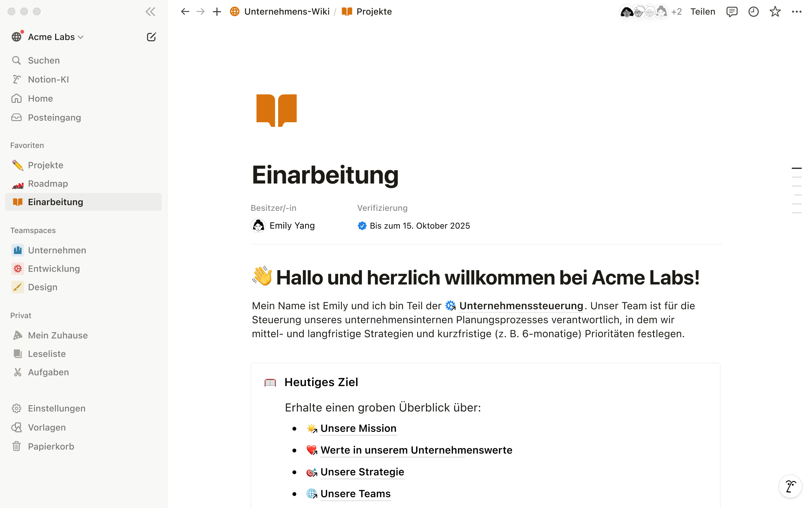Click the Heutiges Ziel goal net emoji
Image resolution: width=812 pixels, height=508 pixels.
coord(270,383)
